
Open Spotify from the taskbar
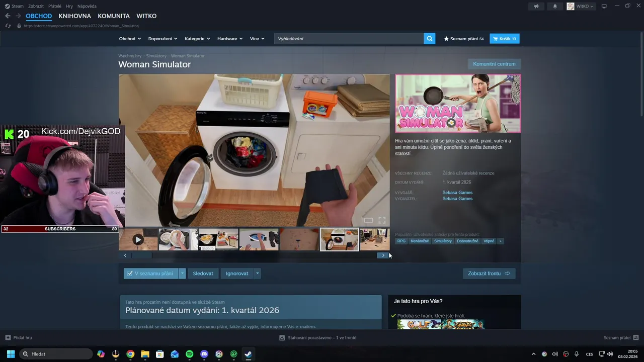pyautogui.click(x=189, y=354)
